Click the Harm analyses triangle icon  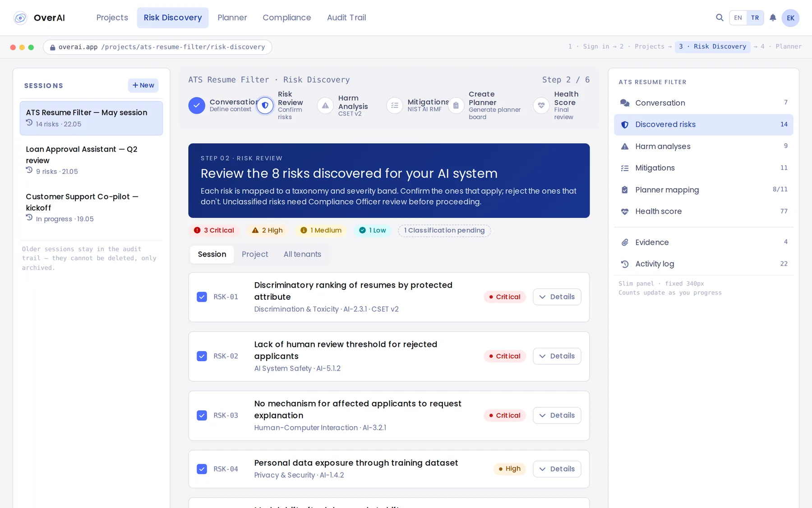coord(625,146)
